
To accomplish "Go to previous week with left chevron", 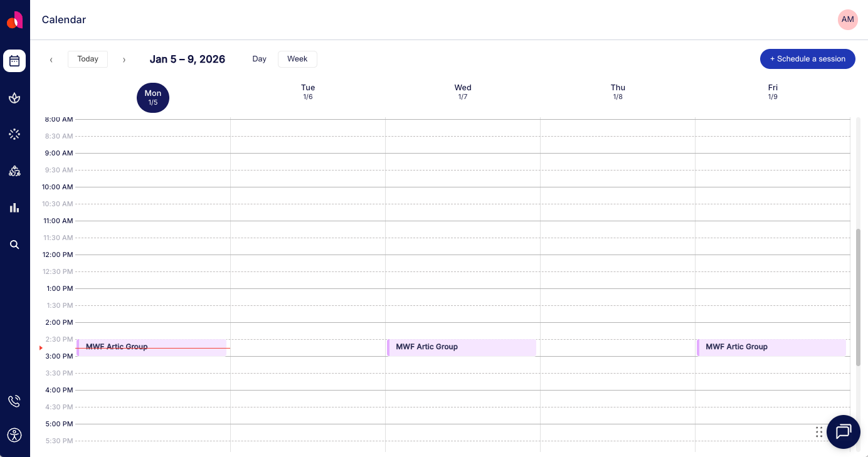I will click(51, 60).
